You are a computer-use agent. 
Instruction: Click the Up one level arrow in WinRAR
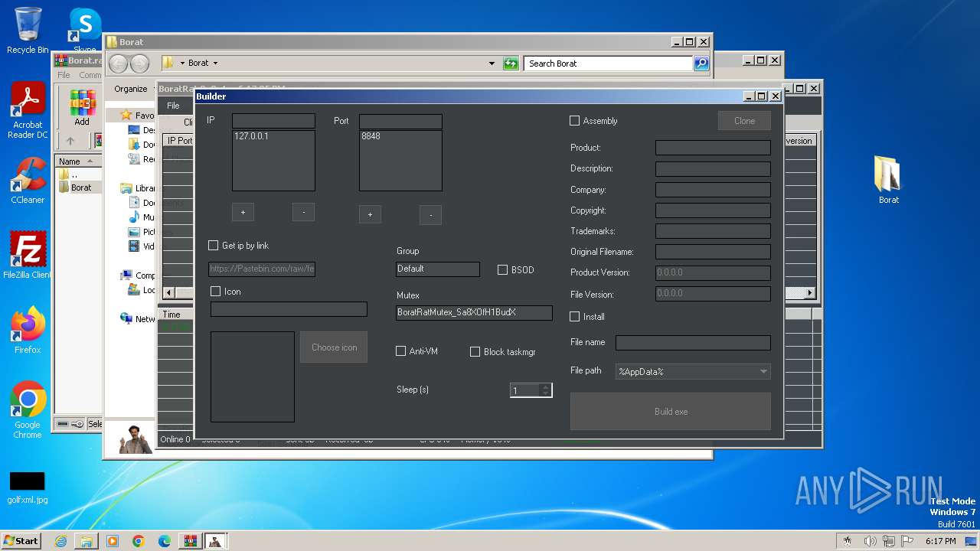coord(70,141)
